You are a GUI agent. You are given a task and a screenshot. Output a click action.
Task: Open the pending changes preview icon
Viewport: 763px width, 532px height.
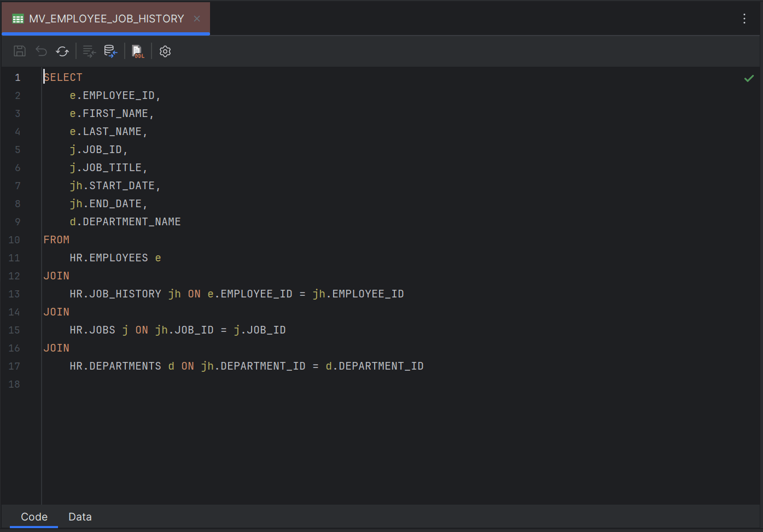point(89,51)
